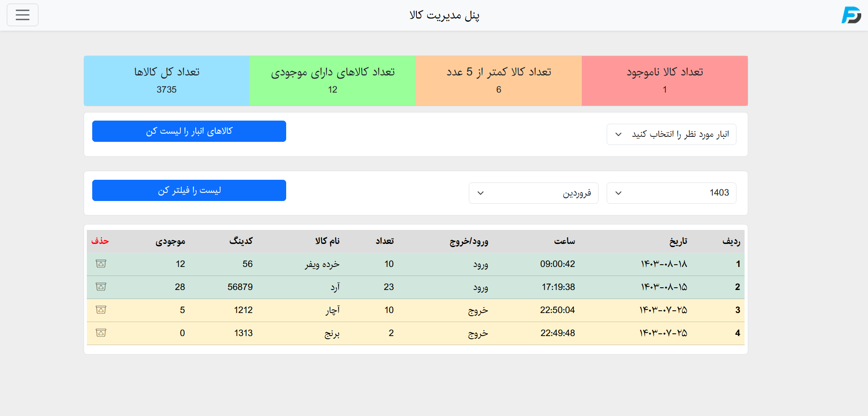Click the red حذف column header
The width and height of the screenshot is (868, 416).
(100, 241)
